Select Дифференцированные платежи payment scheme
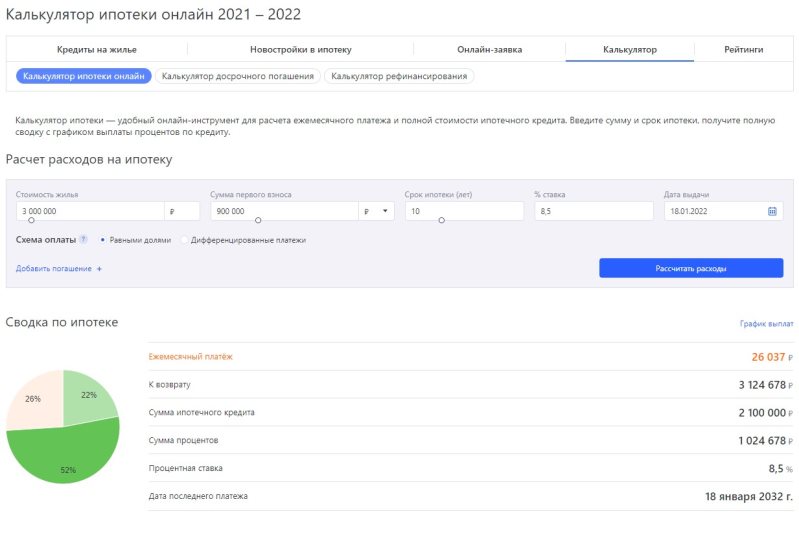This screenshot has height=545, width=799. pos(186,240)
